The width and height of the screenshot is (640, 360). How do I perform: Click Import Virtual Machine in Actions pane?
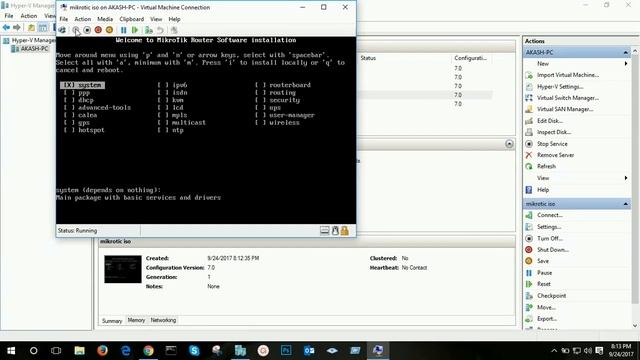click(567, 75)
